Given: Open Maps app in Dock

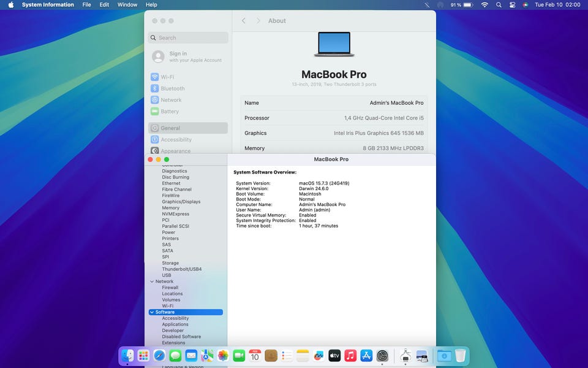Looking at the screenshot, I should click(207, 356).
